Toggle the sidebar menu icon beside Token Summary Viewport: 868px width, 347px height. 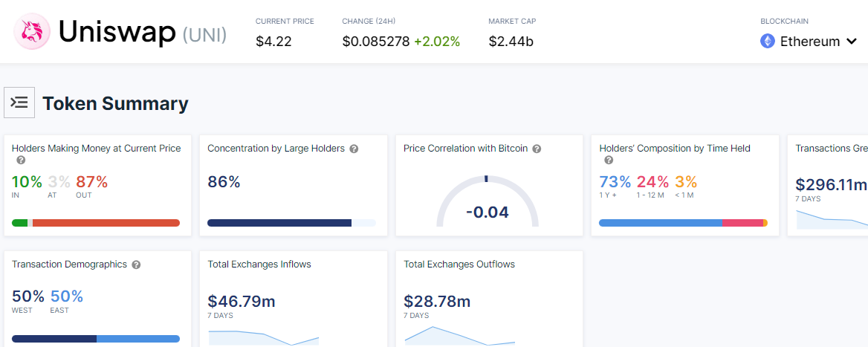point(19,103)
